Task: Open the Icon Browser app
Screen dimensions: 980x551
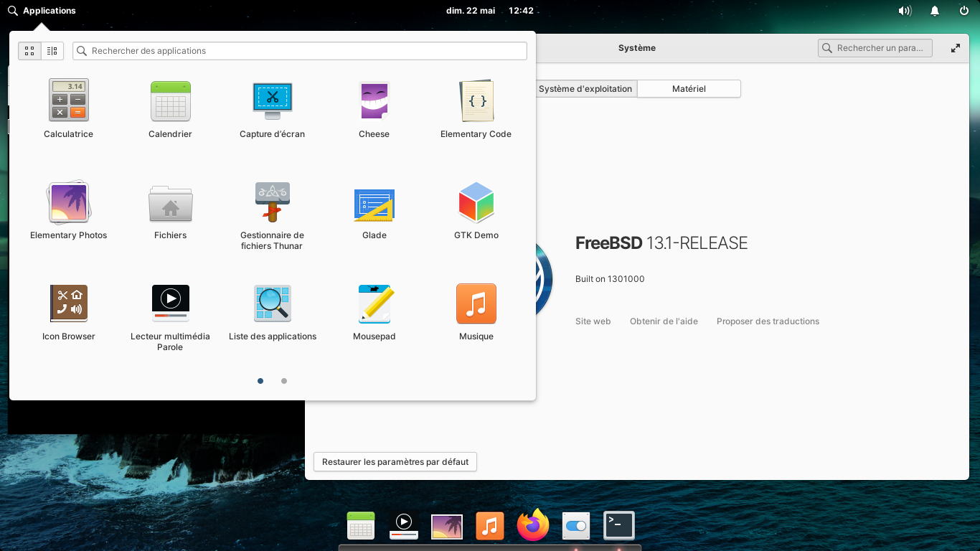Action: pyautogui.click(x=68, y=311)
